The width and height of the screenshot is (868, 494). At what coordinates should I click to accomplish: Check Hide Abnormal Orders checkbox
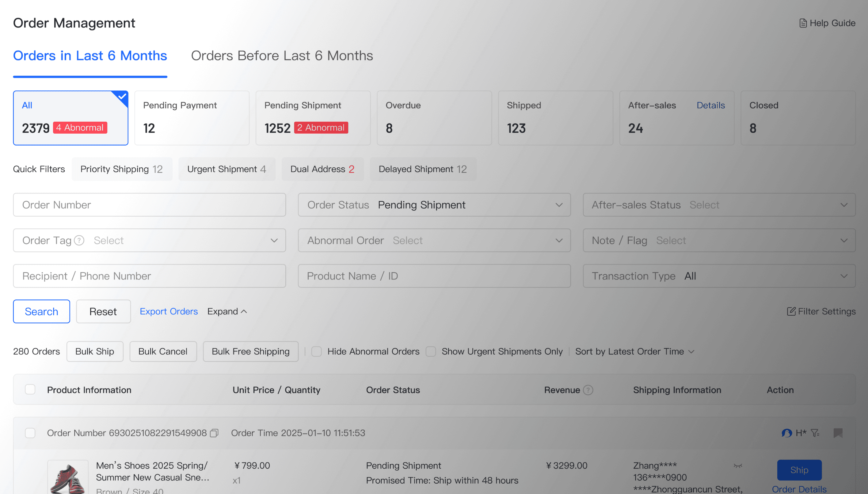[317, 351]
